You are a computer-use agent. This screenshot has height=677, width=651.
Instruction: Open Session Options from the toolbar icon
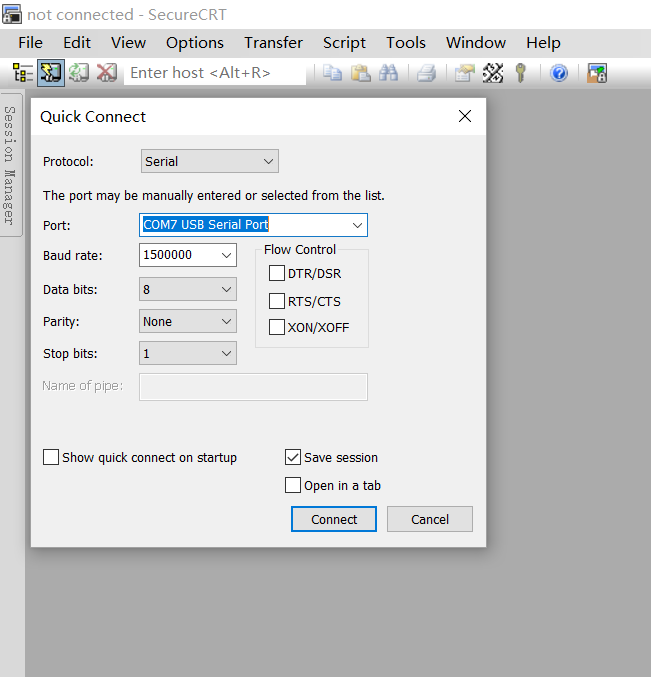point(464,73)
